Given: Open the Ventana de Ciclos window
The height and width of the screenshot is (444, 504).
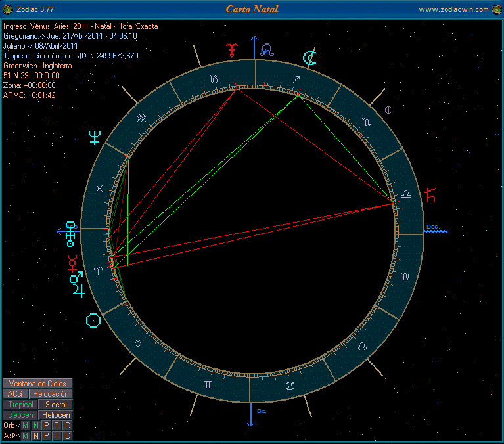Looking at the screenshot, I should (37, 384).
